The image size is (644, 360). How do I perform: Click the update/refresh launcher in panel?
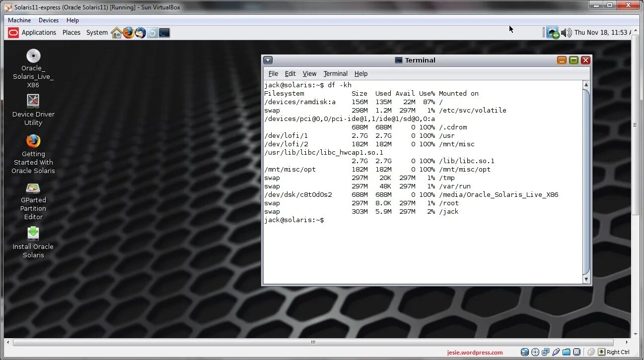tap(152, 33)
